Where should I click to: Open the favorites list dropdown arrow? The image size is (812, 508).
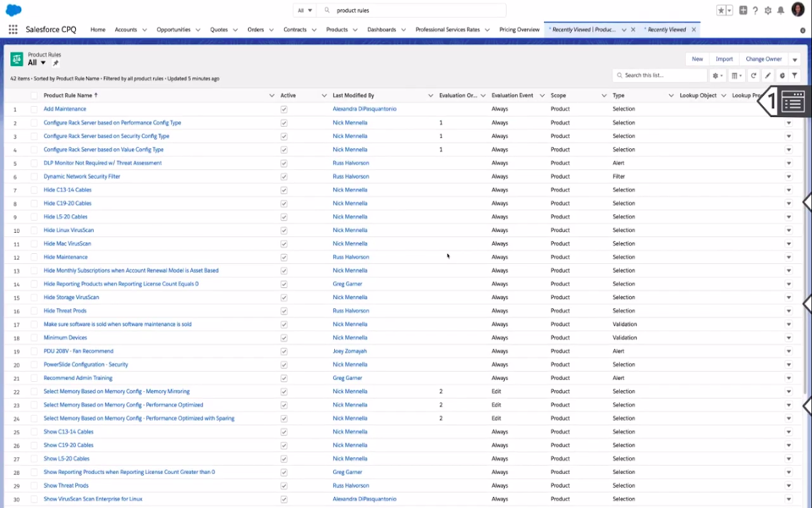pos(729,10)
